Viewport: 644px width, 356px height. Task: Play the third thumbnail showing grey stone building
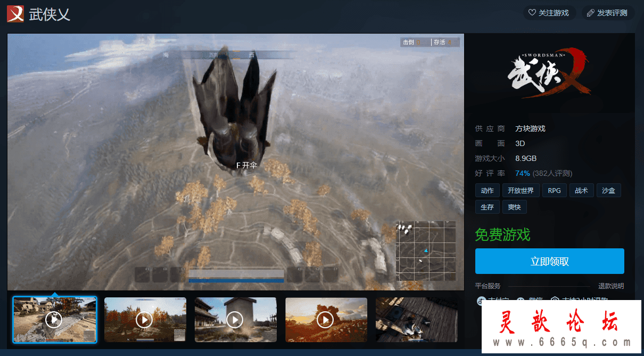click(x=236, y=320)
